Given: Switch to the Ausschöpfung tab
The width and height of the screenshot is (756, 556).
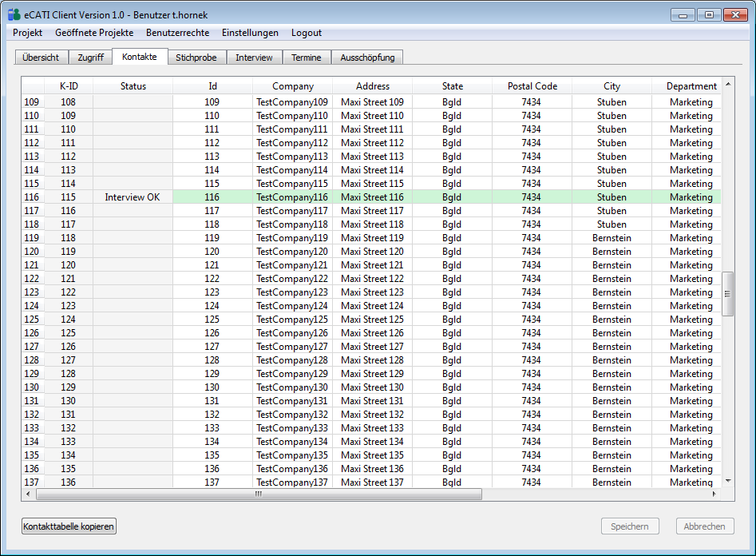Looking at the screenshot, I should pos(367,58).
